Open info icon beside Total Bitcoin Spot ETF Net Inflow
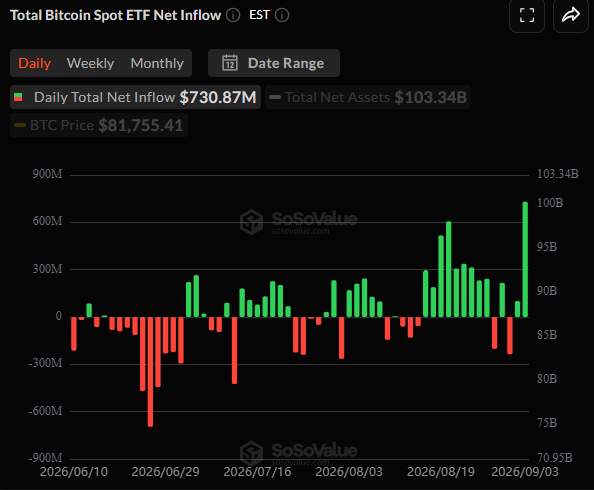594x490 pixels. pyautogui.click(x=233, y=15)
